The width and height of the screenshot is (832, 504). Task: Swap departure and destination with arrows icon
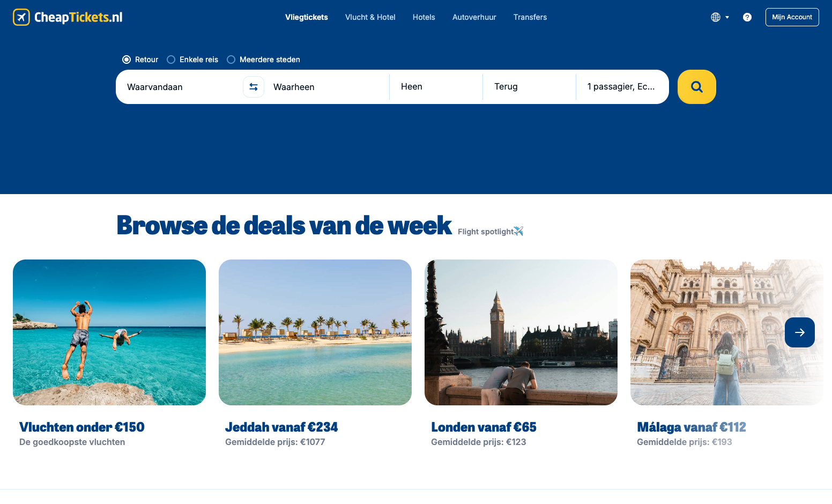pos(254,87)
